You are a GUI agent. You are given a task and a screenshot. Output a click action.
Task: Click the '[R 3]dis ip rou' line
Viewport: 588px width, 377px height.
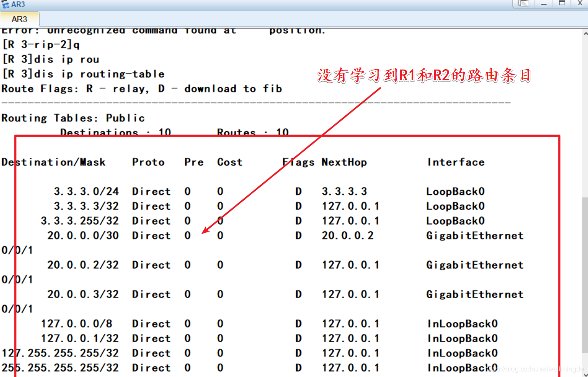[51, 59]
